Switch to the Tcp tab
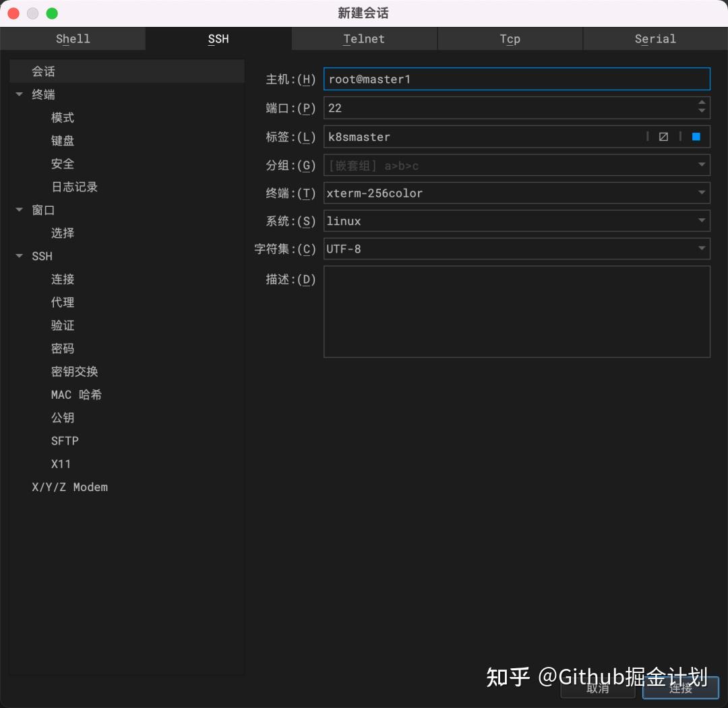The image size is (728, 708). click(x=510, y=39)
